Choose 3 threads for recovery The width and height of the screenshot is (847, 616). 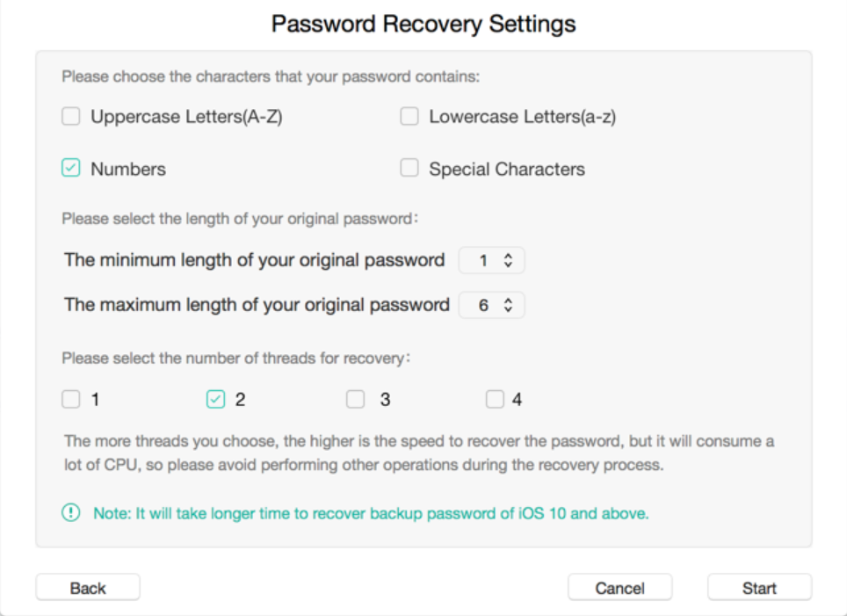tap(355, 400)
